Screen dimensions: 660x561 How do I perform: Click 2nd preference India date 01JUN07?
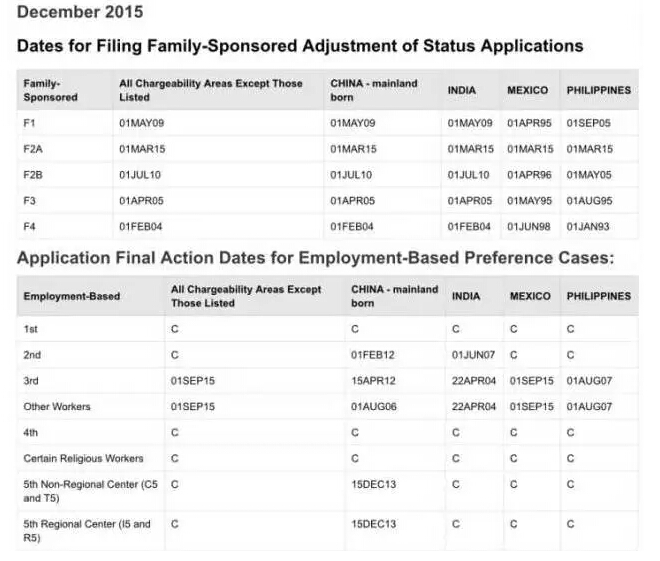click(x=473, y=355)
